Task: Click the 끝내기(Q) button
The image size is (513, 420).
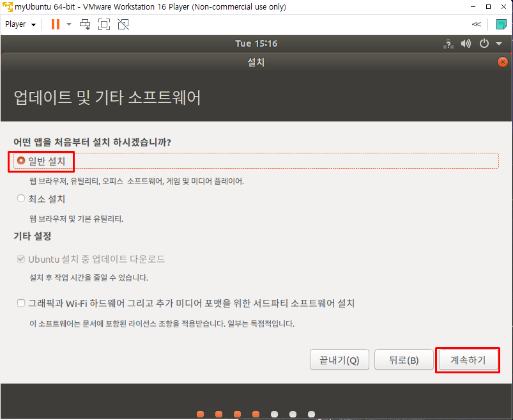Action: click(x=339, y=360)
